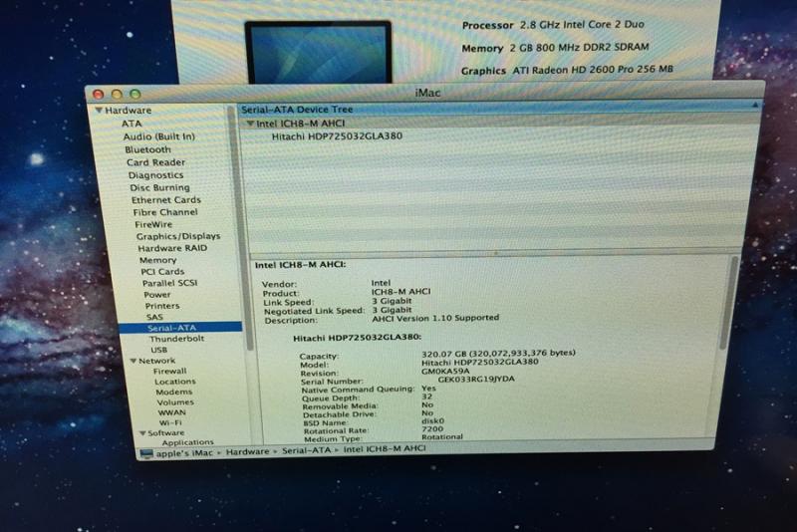Image resolution: width=797 pixels, height=532 pixels.
Task: Select Fibre Channel in sidebar
Action: [165, 212]
